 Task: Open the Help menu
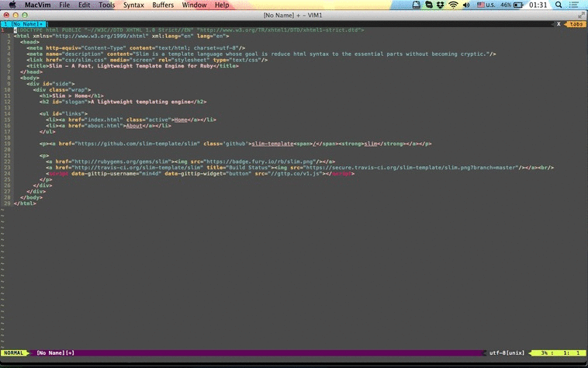tap(222, 5)
